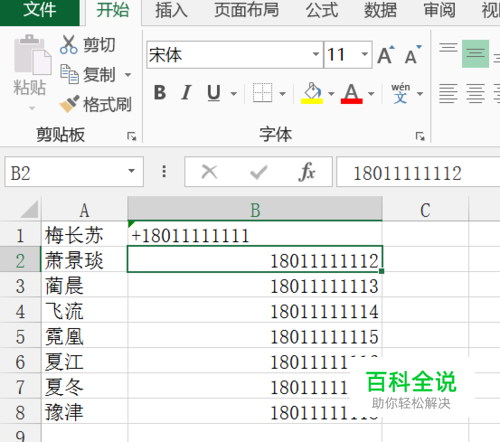This screenshot has height=442, width=500.
Task: Decrease font size with small A
Action: [x=413, y=55]
